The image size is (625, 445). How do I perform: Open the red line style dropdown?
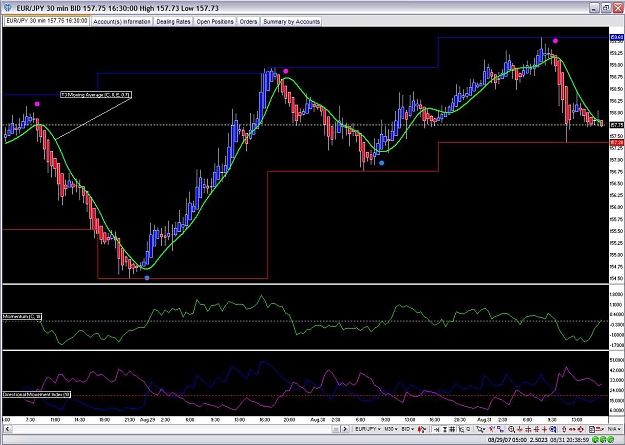tap(600, 429)
